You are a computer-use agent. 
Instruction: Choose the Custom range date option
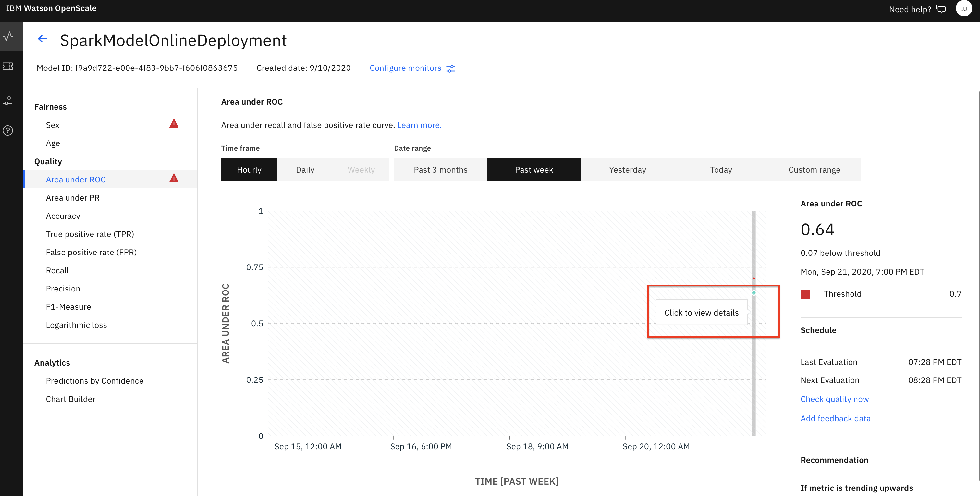(x=814, y=170)
